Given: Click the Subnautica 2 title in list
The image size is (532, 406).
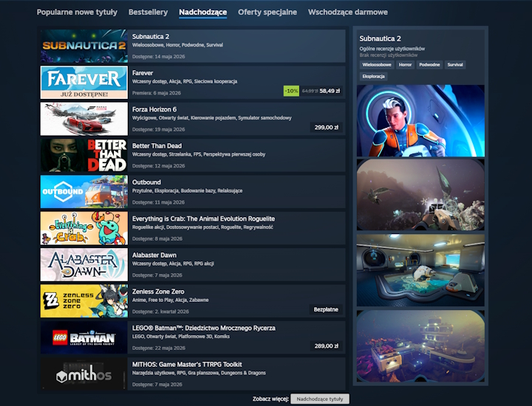Looking at the screenshot, I should pyautogui.click(x=151, y=37).
